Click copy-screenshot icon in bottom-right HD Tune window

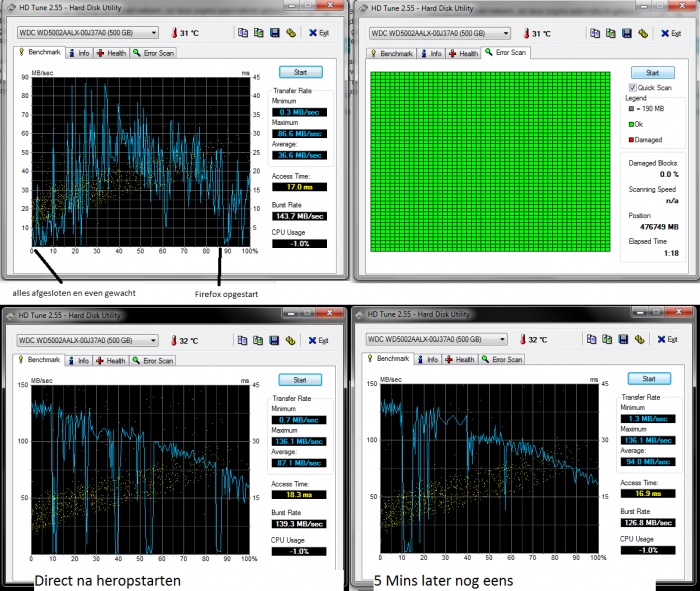click(607, 339)
